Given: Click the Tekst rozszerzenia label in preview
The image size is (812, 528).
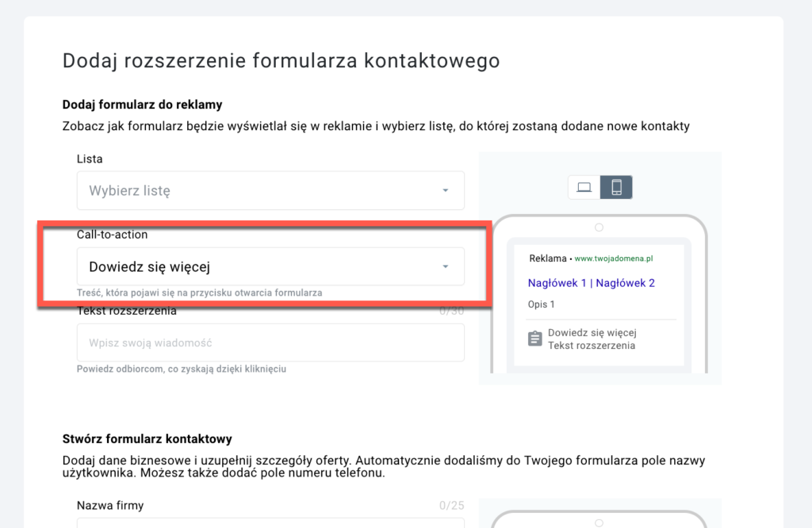Looking at the screenshot, I should [592, 346].
